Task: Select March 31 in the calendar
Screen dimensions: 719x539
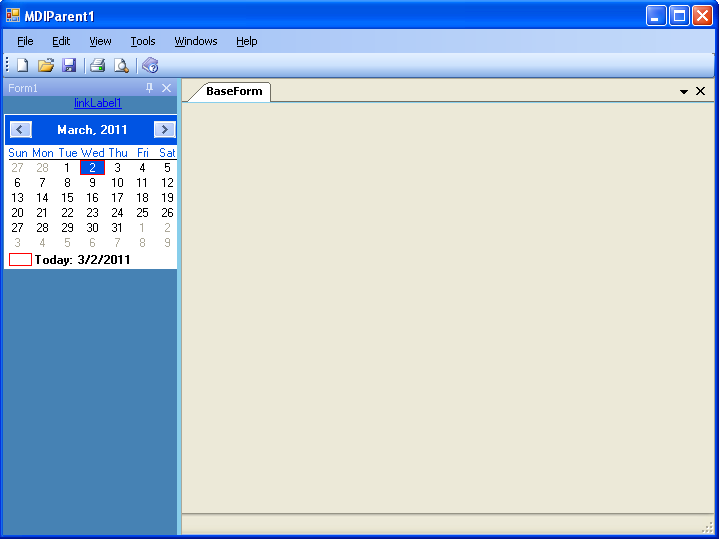Action: click(x=117, y=228)
